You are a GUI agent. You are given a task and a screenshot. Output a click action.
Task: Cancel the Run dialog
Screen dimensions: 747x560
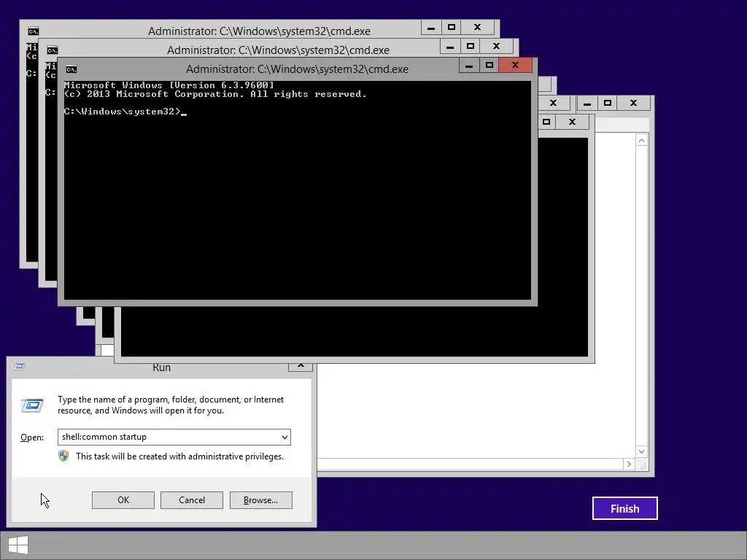coord(192,500)
